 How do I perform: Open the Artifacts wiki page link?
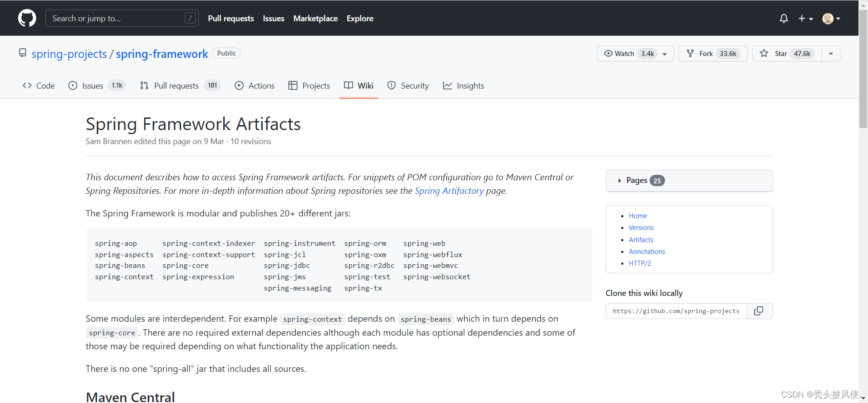coord(641,240)
